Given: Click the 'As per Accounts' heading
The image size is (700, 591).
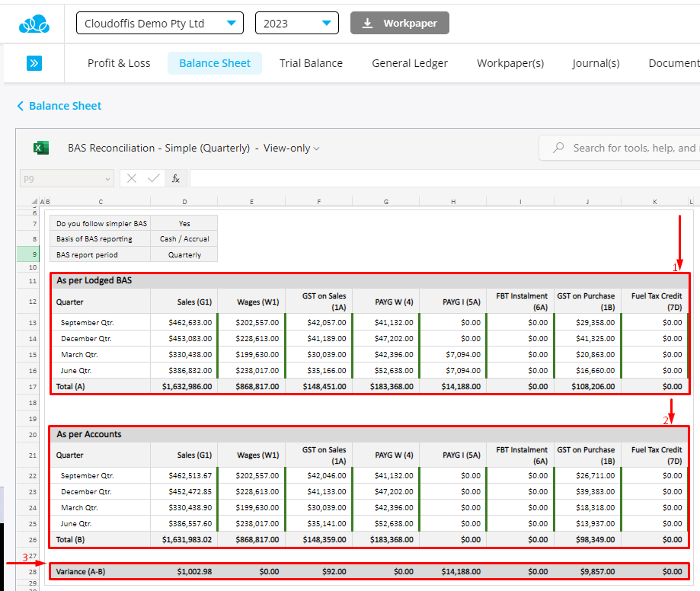Looking at the screenshot, I should [x=89, y=434].
